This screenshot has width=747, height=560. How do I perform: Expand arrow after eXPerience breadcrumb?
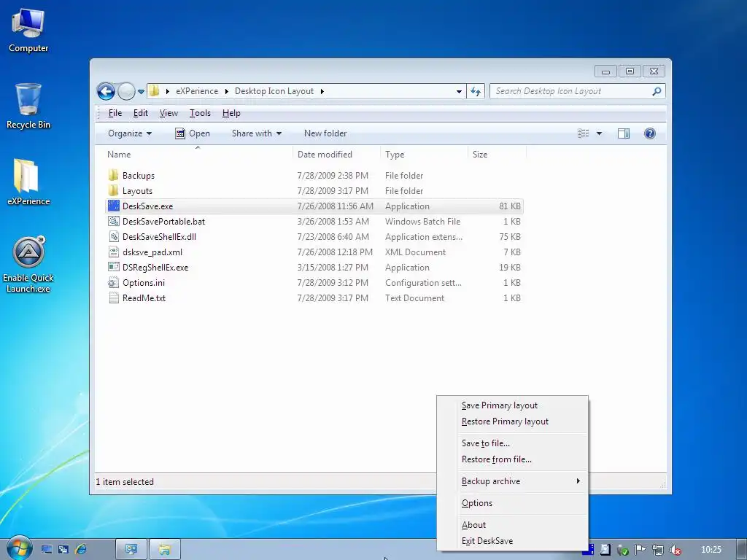pyautogui.click(x=226, y=91)
